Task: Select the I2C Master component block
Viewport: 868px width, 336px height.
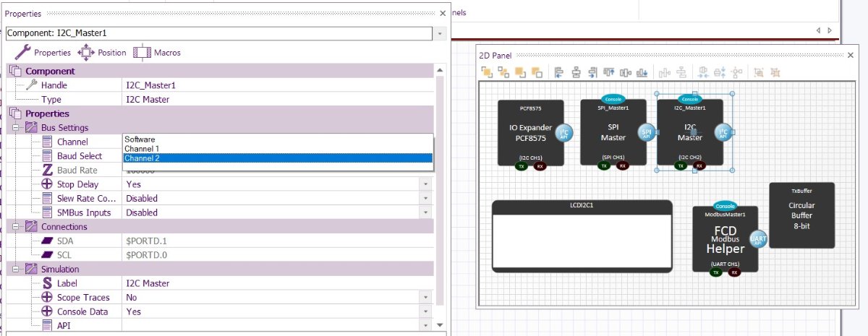Action: tap(689, 133)
